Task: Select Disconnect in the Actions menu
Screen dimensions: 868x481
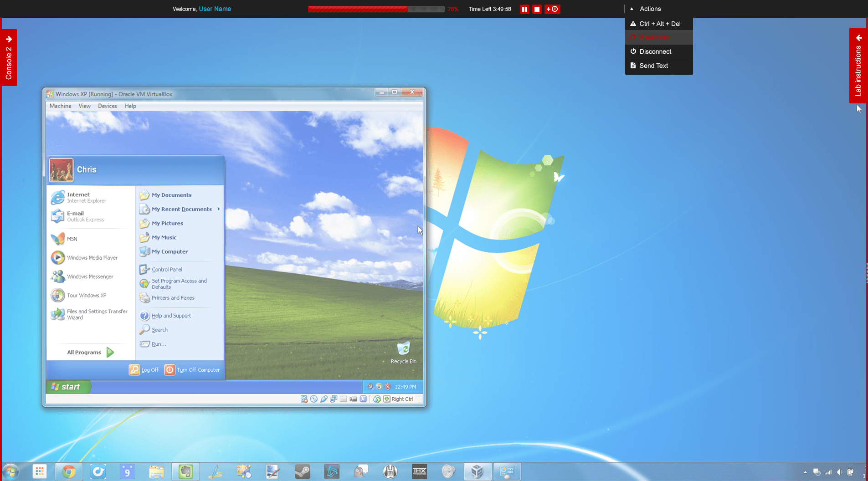Action: coord(659,51)
